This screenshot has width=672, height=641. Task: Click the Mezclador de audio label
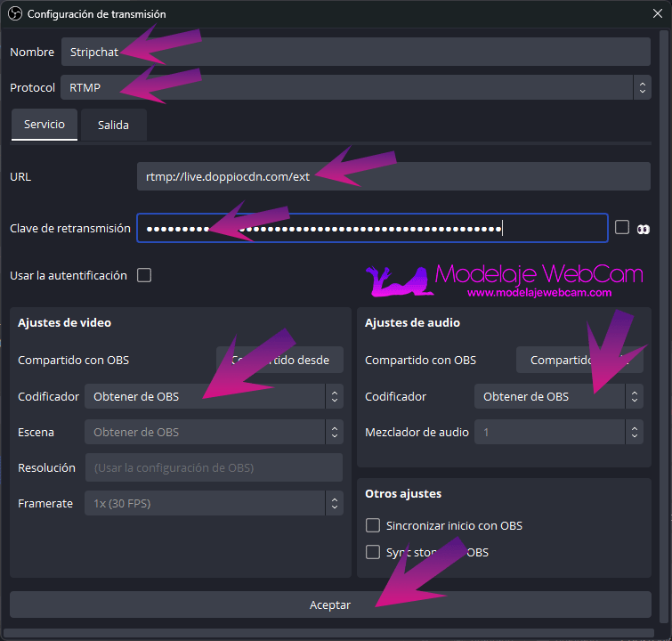[417, 432]
